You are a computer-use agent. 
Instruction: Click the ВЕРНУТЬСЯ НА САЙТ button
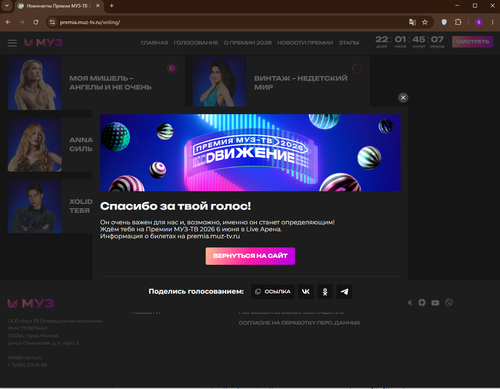[250, 256]
